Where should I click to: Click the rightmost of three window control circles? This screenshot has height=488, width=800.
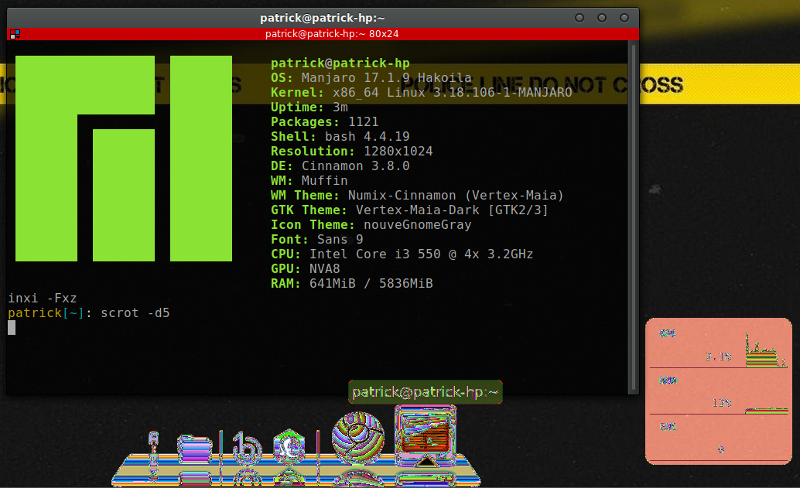click(624, 18)
